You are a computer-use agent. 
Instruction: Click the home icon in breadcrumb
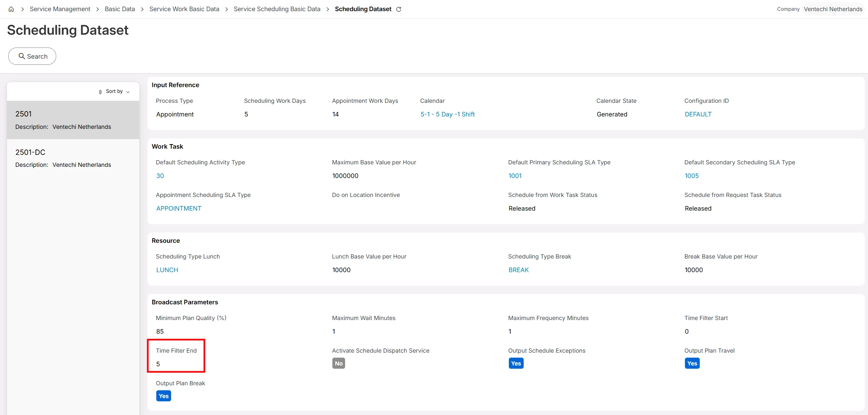pyautogui.click(x=11, y=9)
